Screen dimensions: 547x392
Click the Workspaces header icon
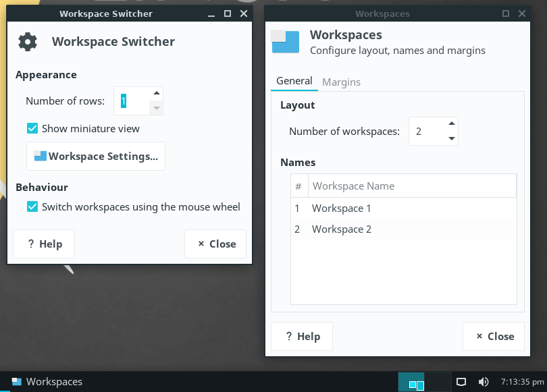[285, 42]
